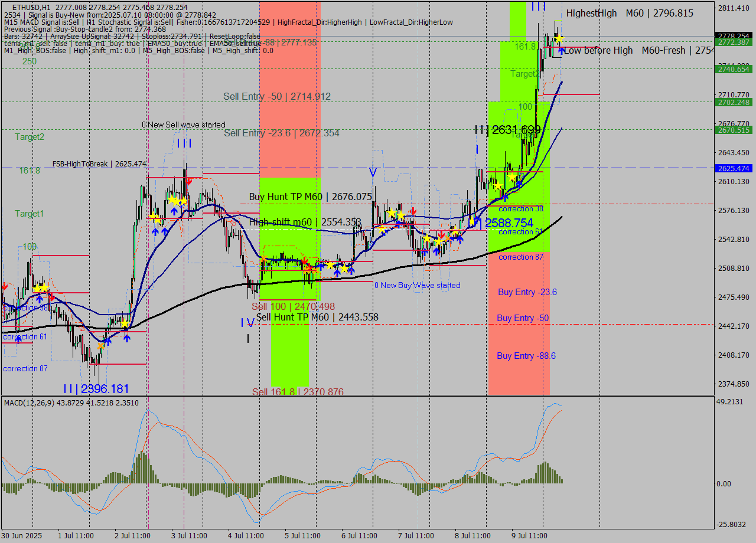
Task: Click the red down arrow above the 7 Jul candles
Action: (441, 234)
